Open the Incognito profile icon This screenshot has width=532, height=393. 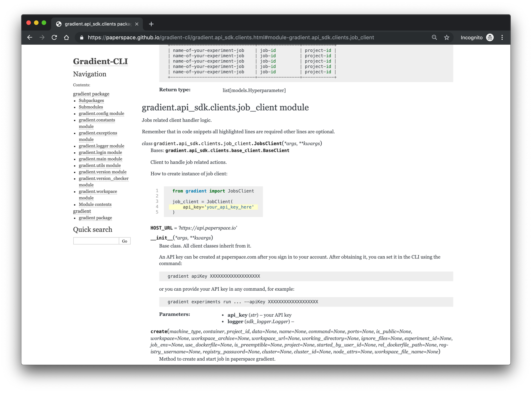click(490, 37)
